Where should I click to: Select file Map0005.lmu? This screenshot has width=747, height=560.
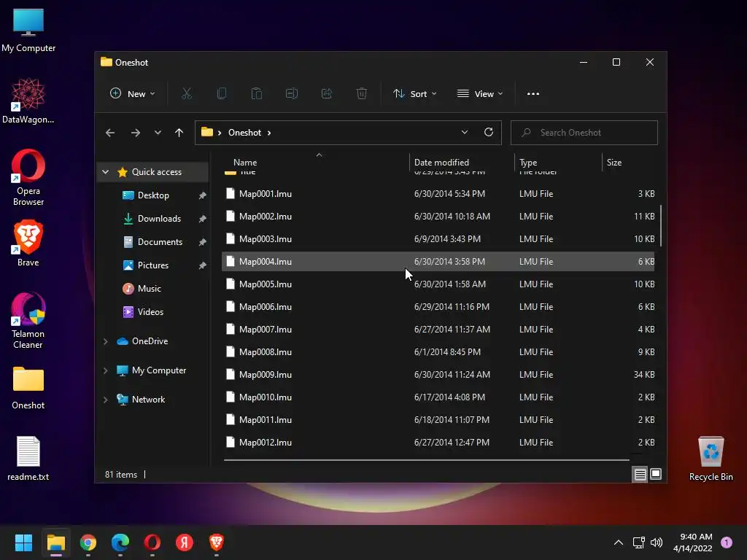[x=438, y=284]
